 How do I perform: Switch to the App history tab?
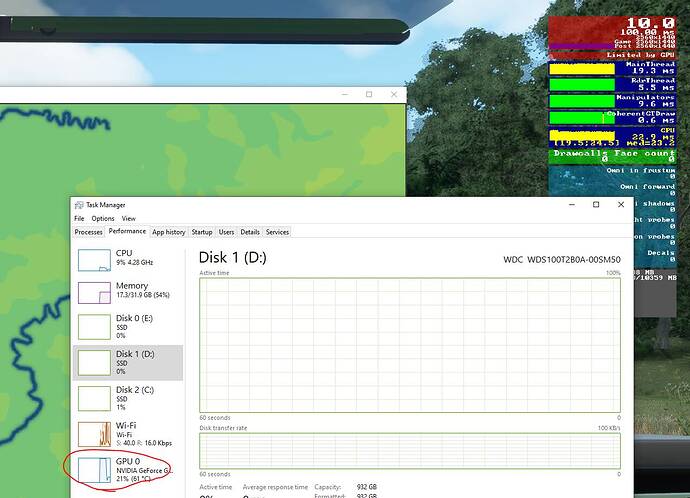point(168,232)
